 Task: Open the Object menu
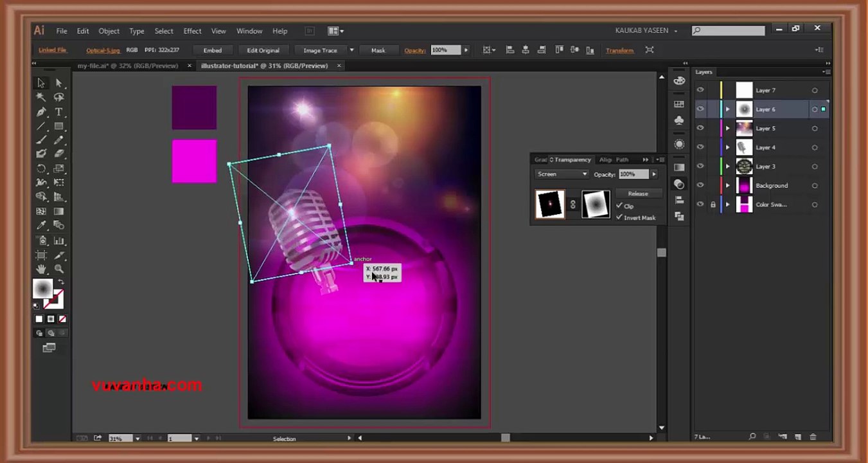(x=109, y=31)
